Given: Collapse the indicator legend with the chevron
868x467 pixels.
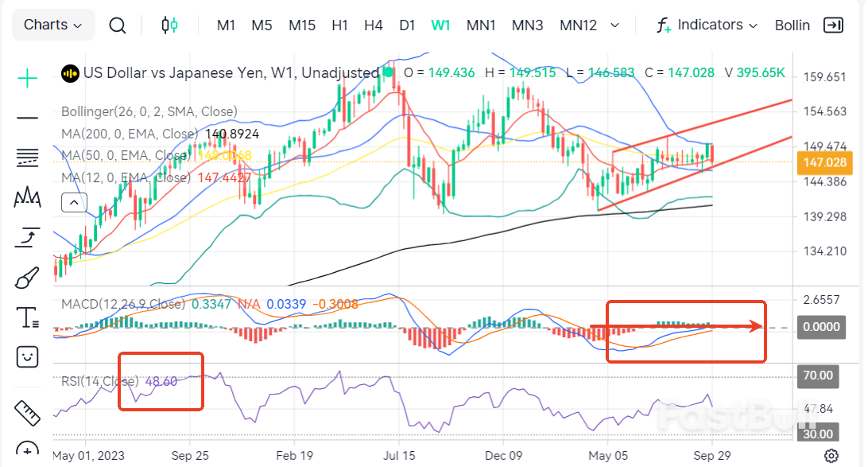Looking at the screenshot, I should click(x=74, y=202).
